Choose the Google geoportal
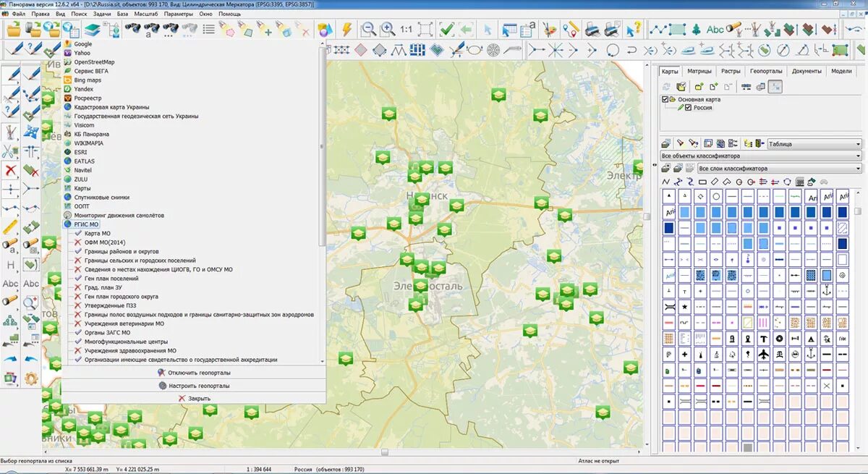Screen dimensions: 868x474 [x=82, y=44]
